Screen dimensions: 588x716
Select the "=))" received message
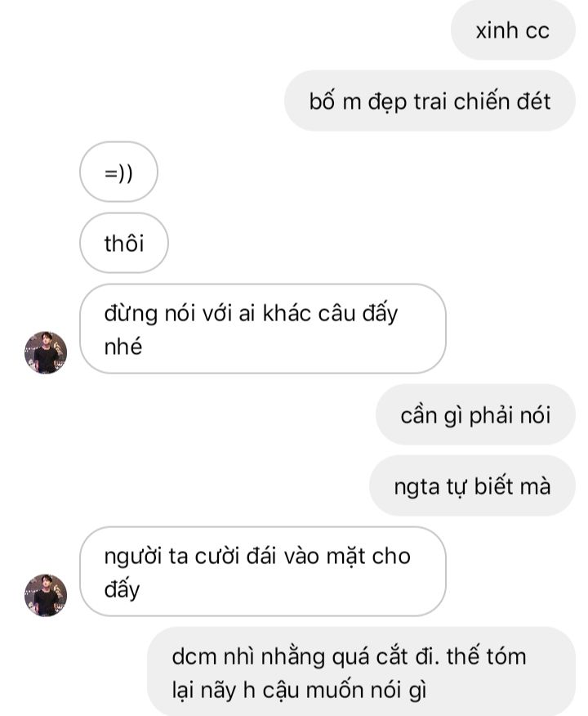118,172
